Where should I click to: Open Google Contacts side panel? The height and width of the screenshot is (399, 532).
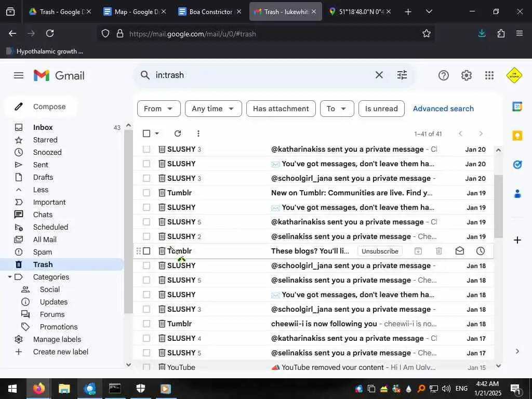[517, 194]
